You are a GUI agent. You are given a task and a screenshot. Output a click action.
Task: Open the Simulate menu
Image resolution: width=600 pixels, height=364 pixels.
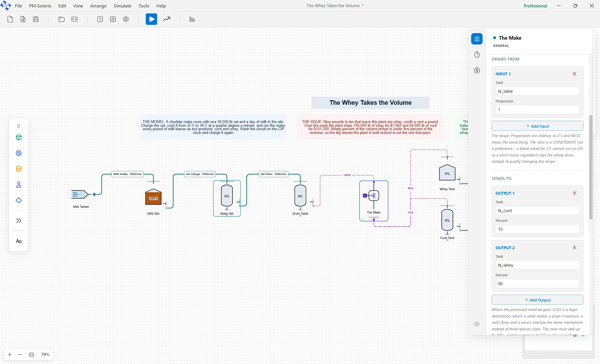click(122, 6)
